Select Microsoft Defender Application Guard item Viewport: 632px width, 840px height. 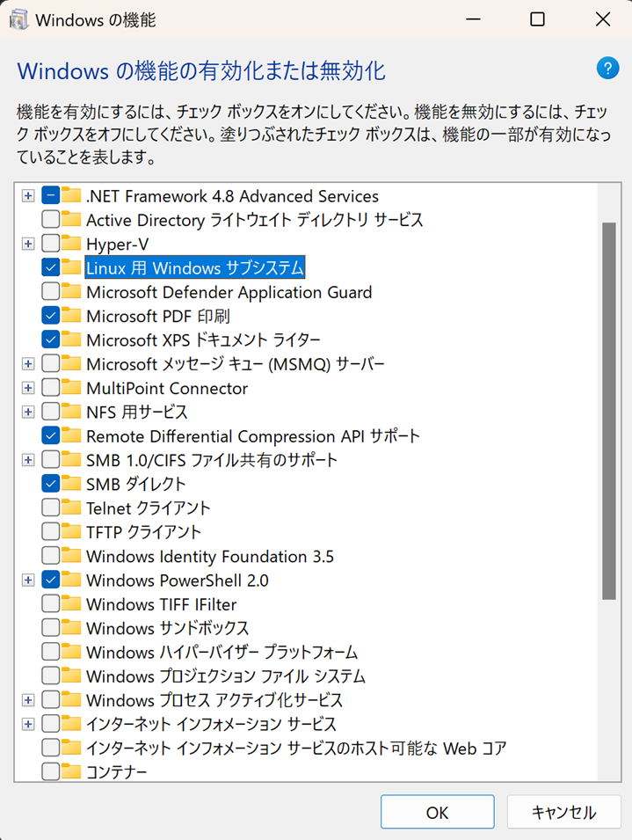(x=229, y=292)
